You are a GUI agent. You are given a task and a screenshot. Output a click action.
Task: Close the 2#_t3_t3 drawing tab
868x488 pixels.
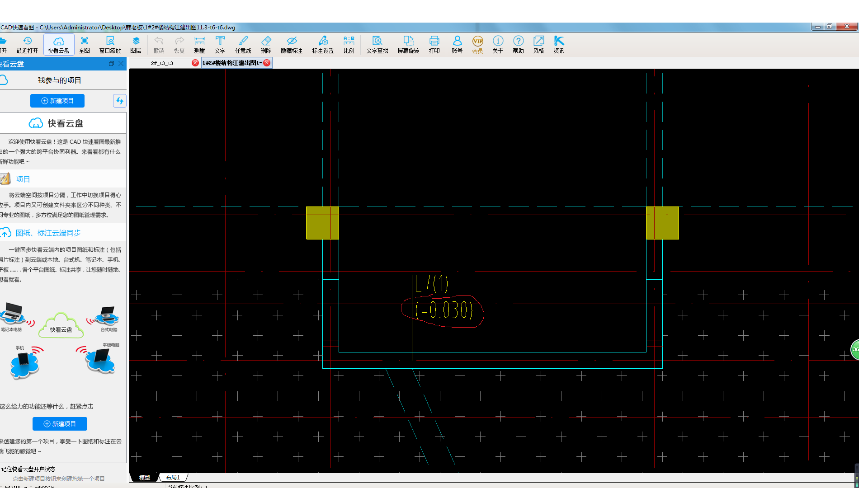195,63
